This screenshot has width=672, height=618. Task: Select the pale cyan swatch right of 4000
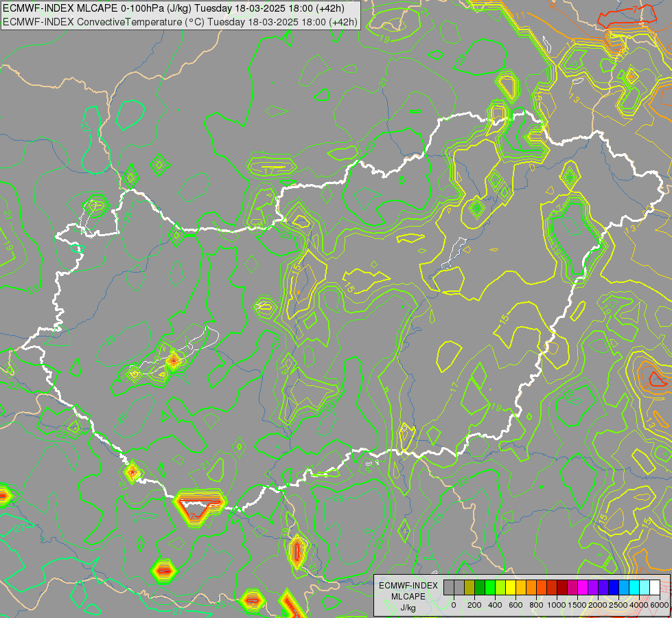pyautogui.click(x=645, y=588)
